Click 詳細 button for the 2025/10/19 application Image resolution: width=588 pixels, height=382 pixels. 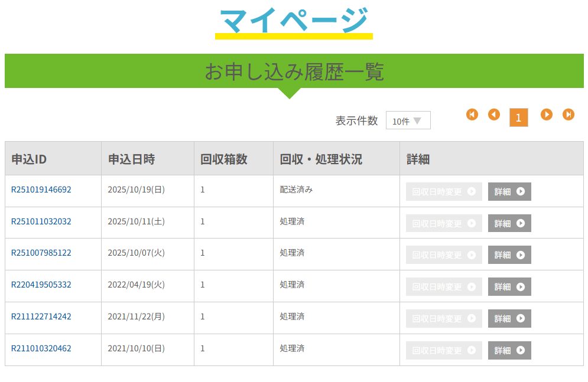click(x=509, y=192)
